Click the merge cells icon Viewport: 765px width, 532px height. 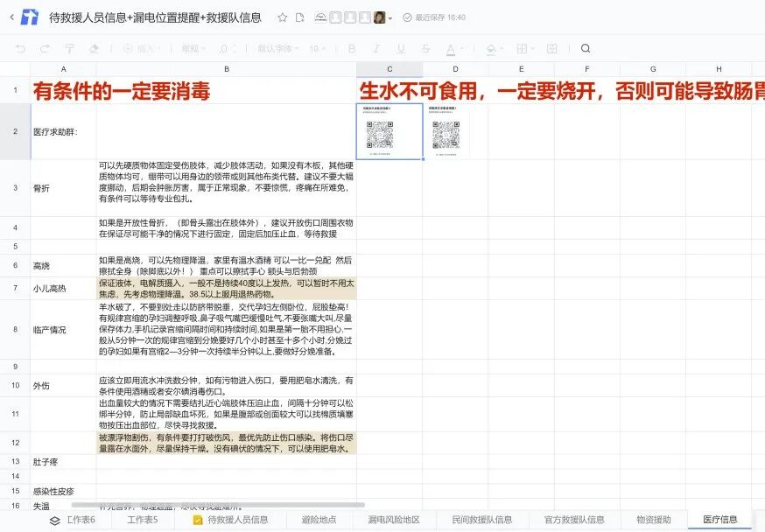[x=551, y=48]
